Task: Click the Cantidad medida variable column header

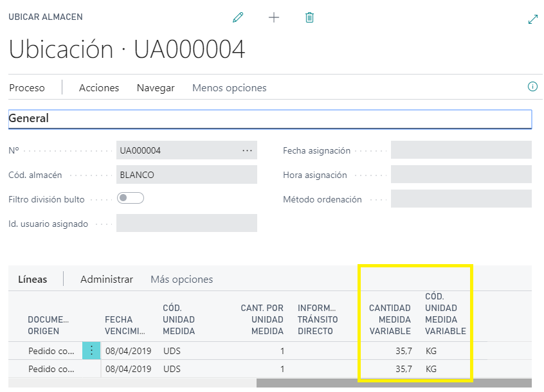Action: click(x=390, y=319)
